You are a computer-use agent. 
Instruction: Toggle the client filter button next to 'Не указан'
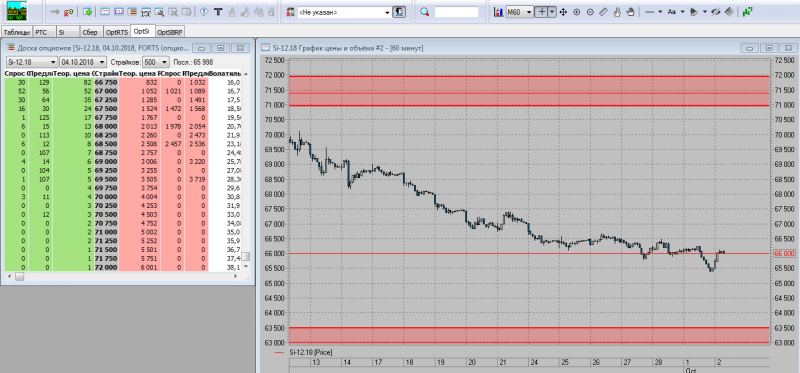coord(398,12)
